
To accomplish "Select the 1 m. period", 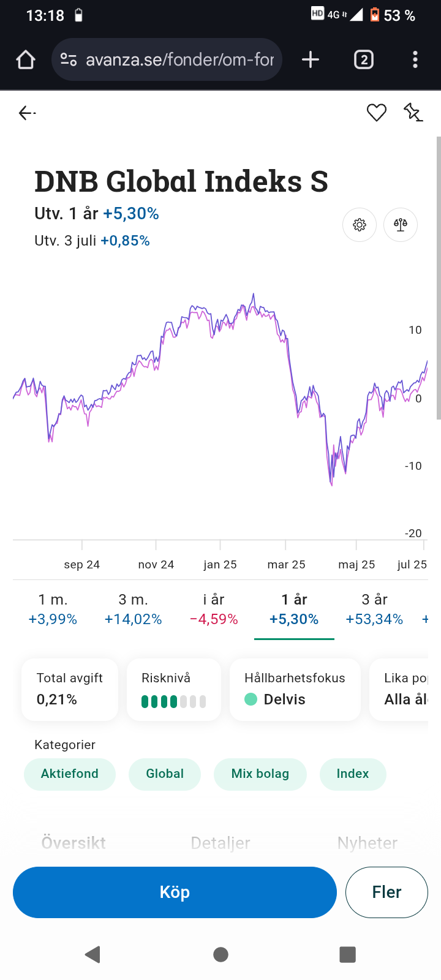I will (53, 609).
